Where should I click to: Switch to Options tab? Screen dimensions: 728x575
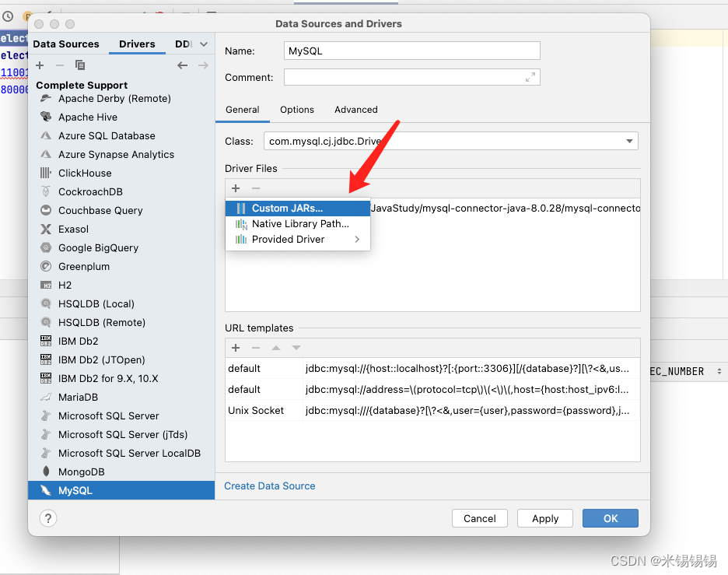296,110
